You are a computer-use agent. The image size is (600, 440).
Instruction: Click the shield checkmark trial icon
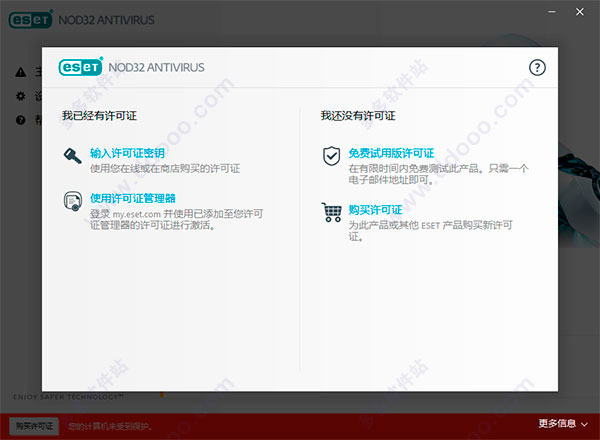[331, 156]
